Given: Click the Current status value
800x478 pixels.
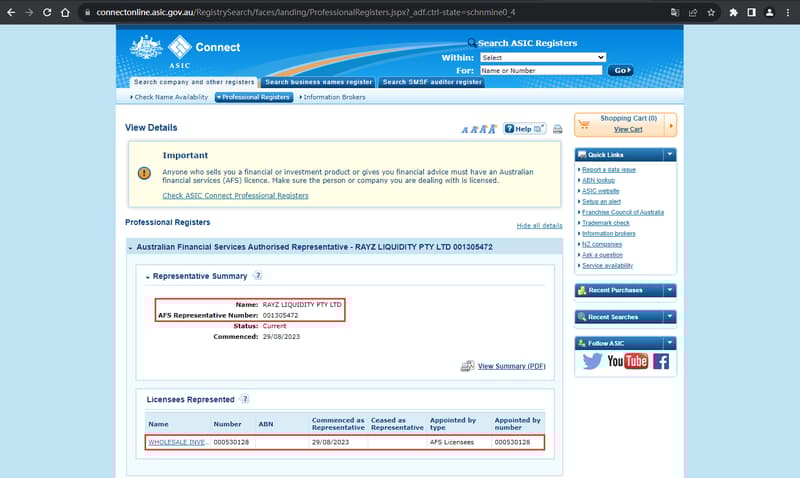Looking at the screenshot, I should click(x=274, y=326).
